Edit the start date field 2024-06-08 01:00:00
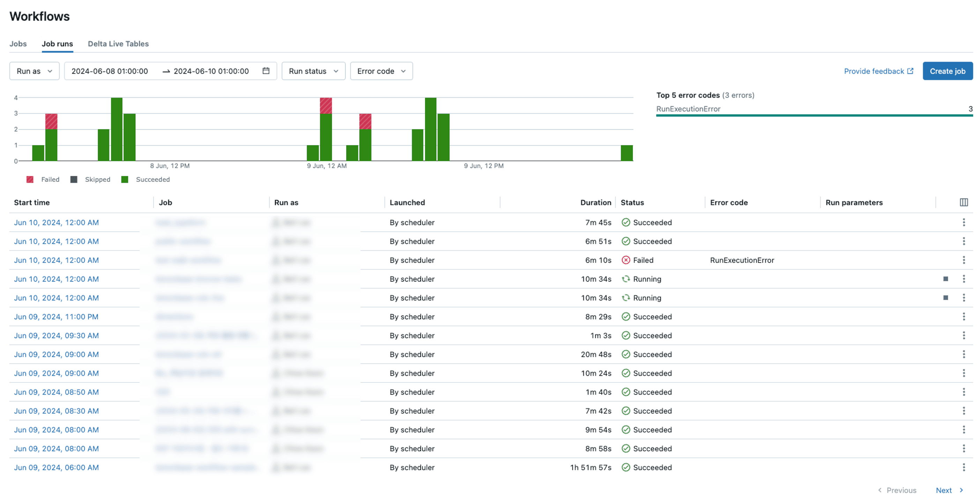 [110, 71]
